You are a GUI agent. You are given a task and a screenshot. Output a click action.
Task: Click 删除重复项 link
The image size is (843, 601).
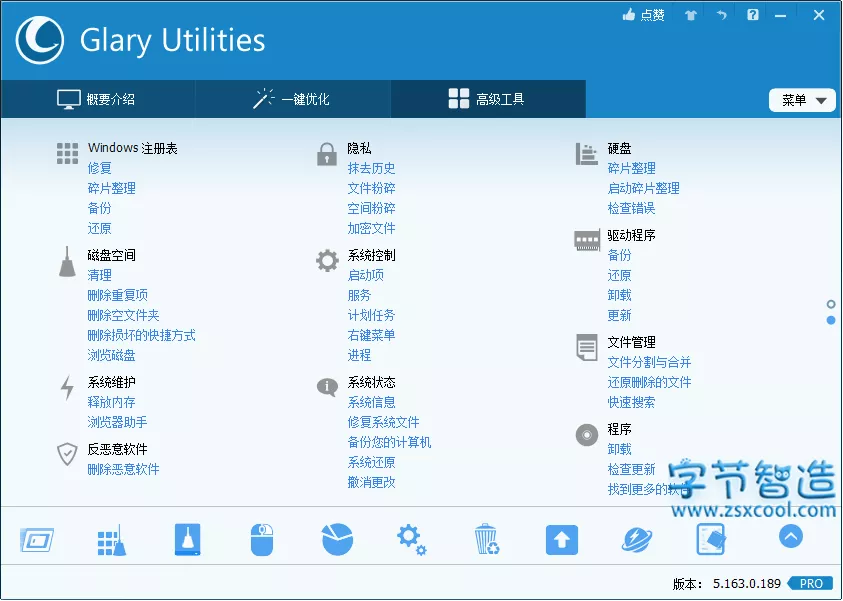(117, 295)
